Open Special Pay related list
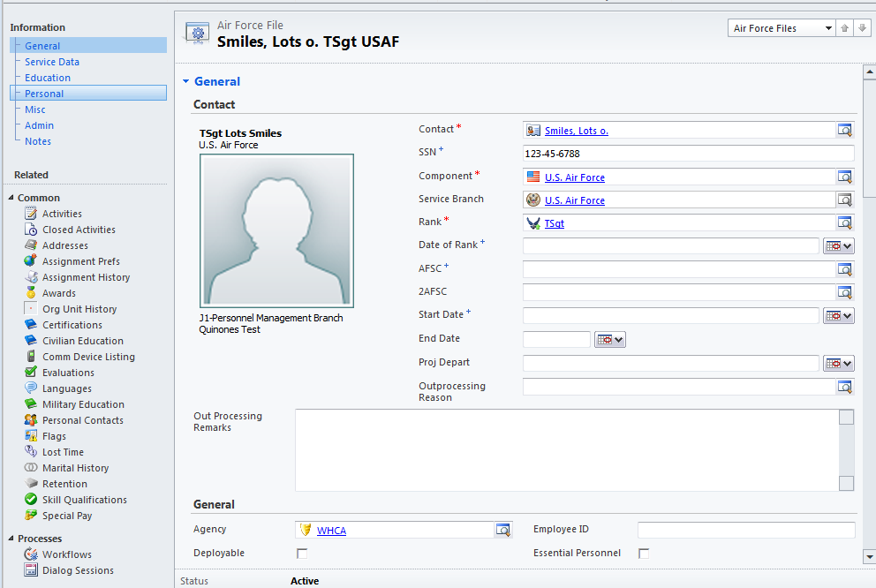This screenshot has height=588, width=876. 67,516
